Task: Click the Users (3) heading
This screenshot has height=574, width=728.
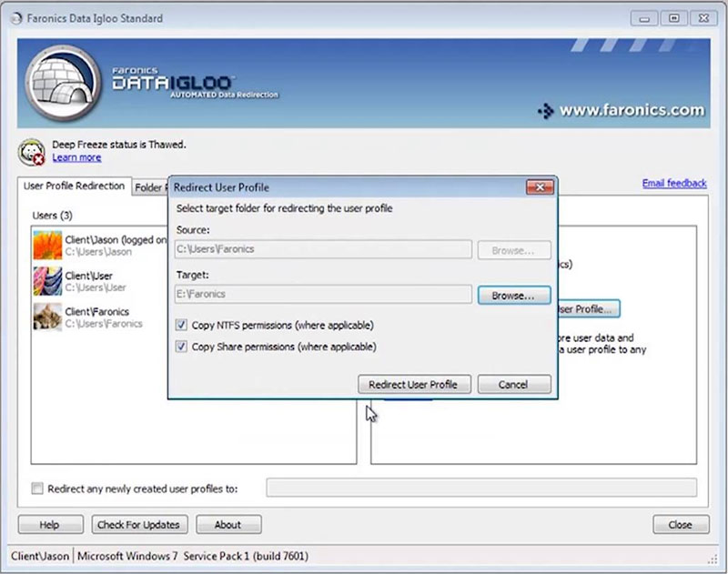Action: (53, 216)
